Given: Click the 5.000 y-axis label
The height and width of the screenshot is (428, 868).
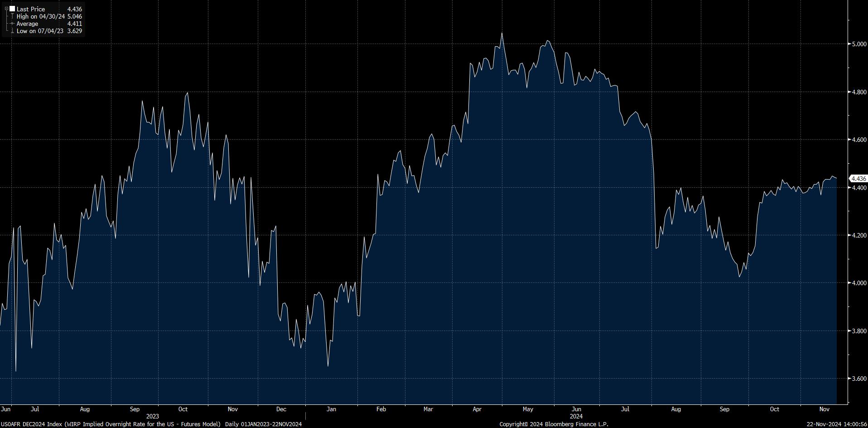Looking at the screenshot, I should [x=859, y=44].
